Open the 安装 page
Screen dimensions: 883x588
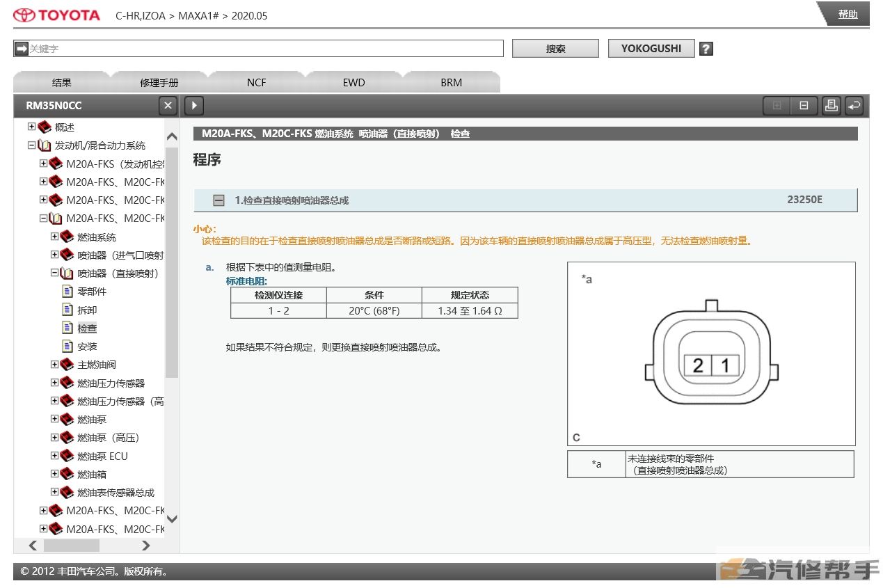coord(87,346)
